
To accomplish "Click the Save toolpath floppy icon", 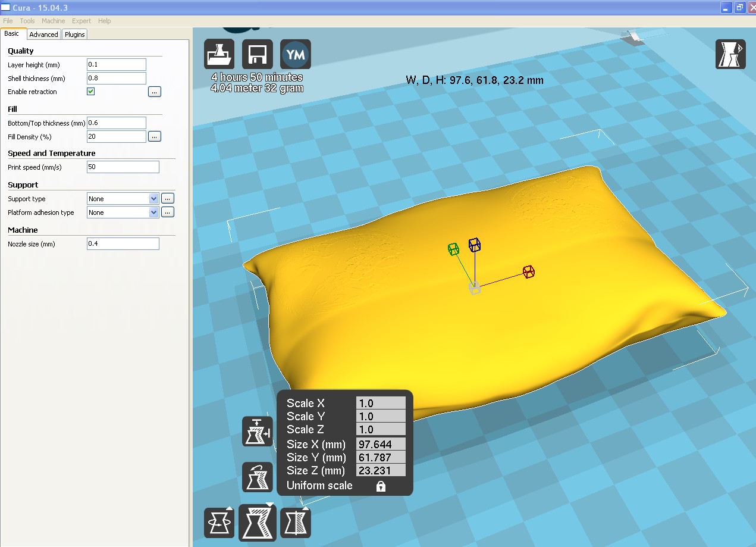I will point(258,55).
